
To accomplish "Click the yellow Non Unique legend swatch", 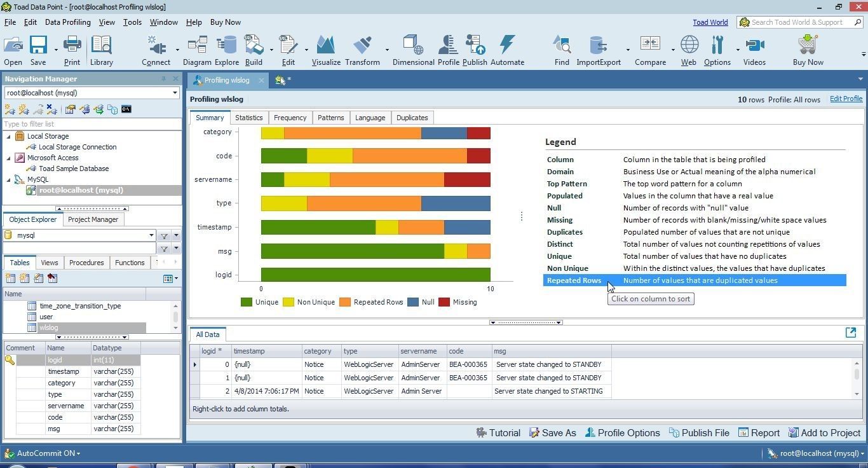I will [x=288, y=303].
